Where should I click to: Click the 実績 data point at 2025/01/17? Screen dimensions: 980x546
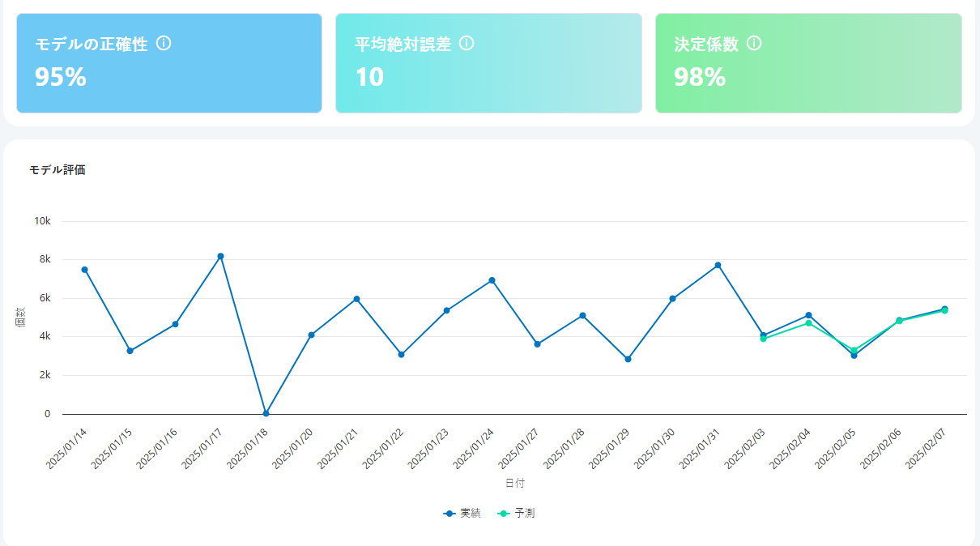(x=220, y=256)
